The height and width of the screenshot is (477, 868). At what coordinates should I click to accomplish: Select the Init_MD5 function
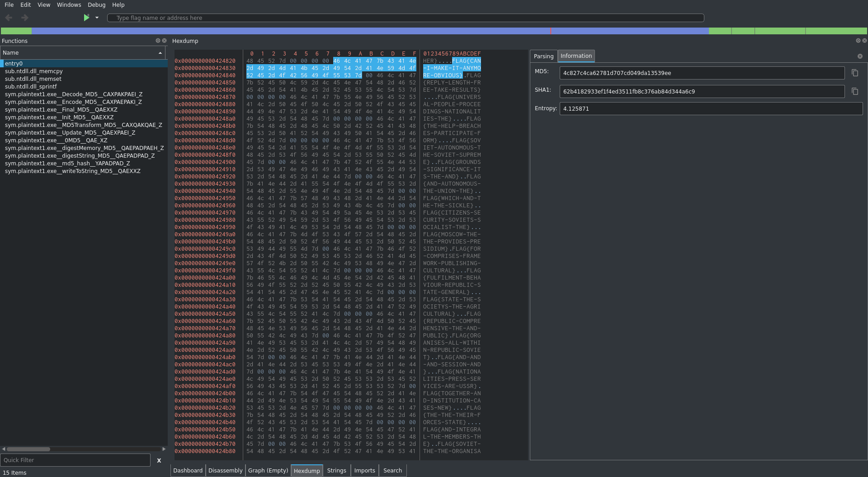84,117
